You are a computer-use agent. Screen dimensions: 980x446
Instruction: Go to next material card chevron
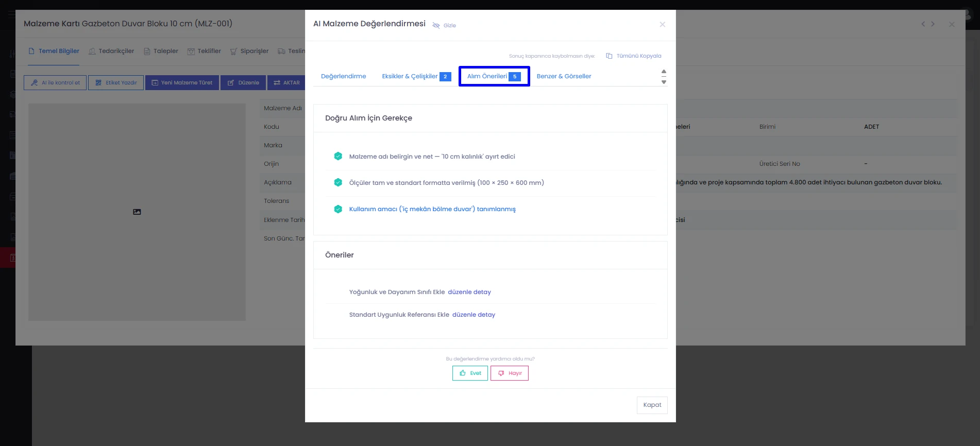pyautogui.click(x=933, y=24)
